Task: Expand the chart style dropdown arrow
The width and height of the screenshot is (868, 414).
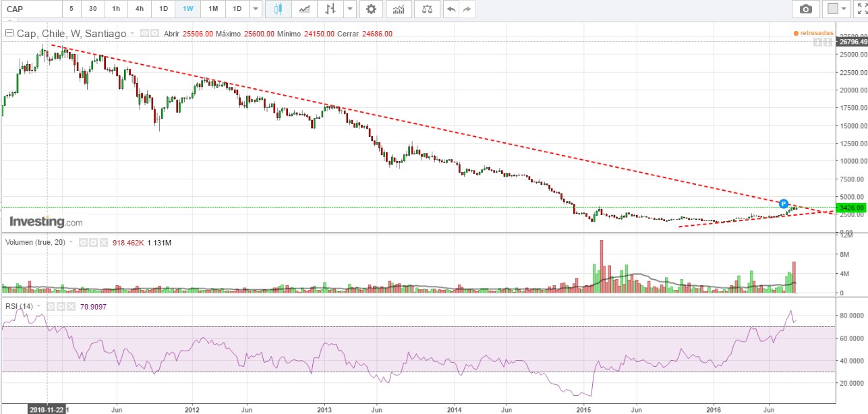Action: coord(349,9)
